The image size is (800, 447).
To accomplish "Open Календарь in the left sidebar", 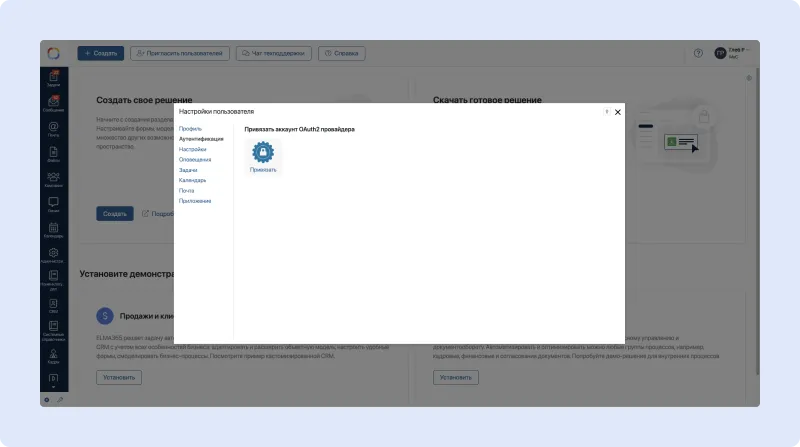I will 53,229.
